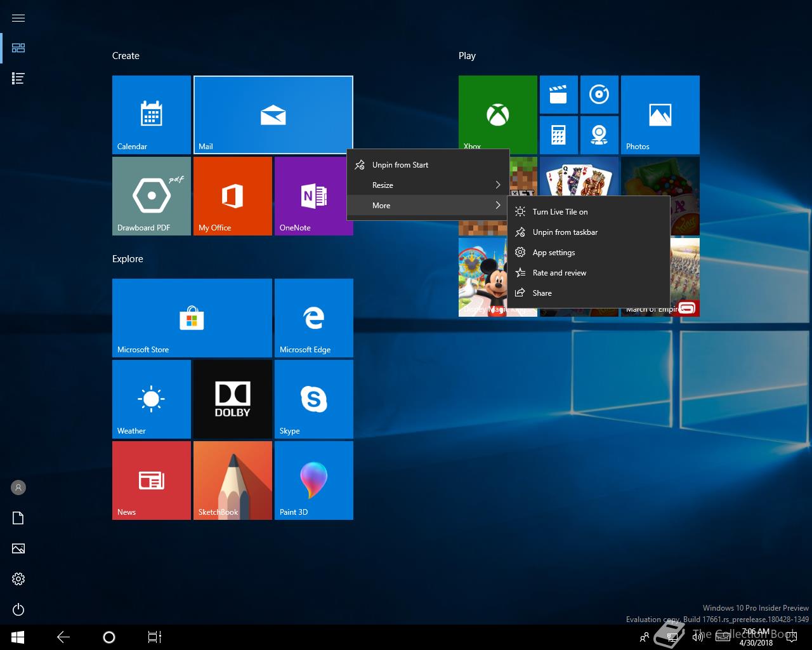The image size is (812, 650).
Task: Choose Rate and review
Action: coord(589,273)
